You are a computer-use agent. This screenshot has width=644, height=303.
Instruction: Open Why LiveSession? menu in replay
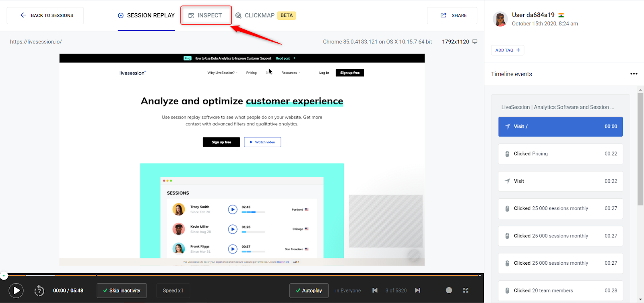[x=222, y=73]
